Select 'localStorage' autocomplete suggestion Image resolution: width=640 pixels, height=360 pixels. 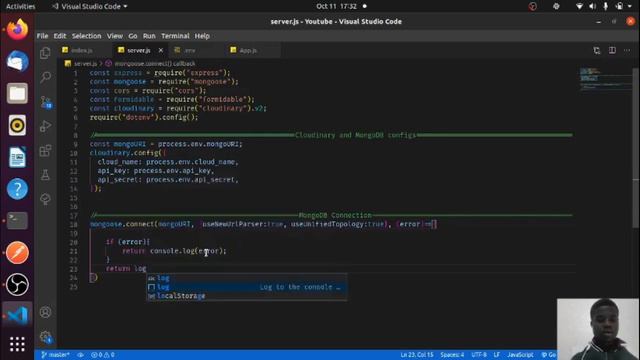[x=247, y=296]
